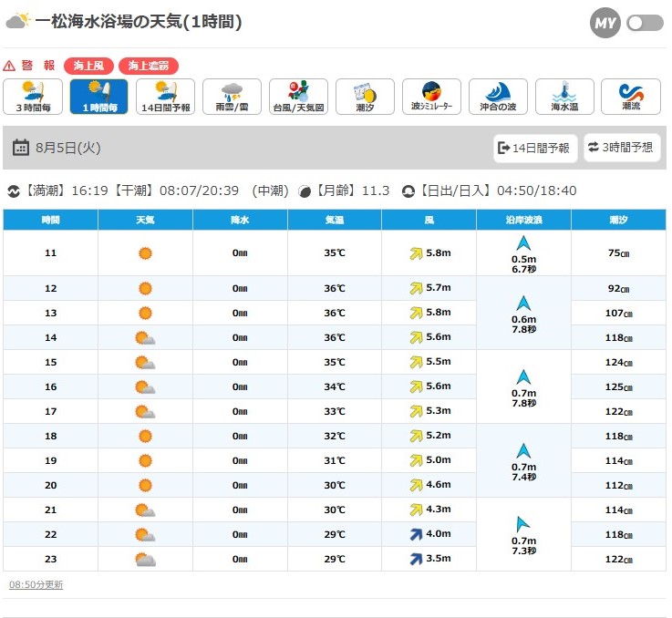Open the 潮流 current icon
The width and height of the screenshot is (672, 618).
click(x=631, y=97)
